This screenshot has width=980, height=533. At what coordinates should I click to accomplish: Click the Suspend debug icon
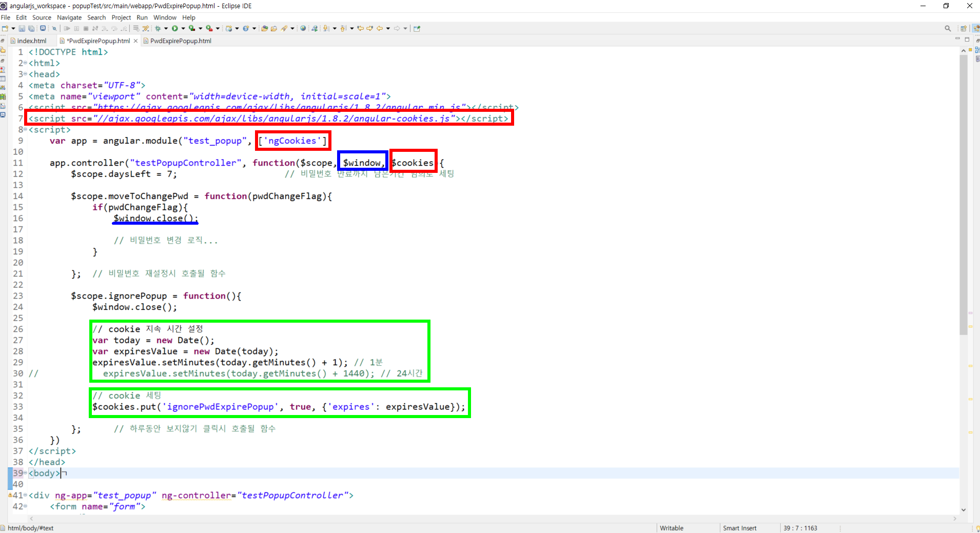coord(76,28)
